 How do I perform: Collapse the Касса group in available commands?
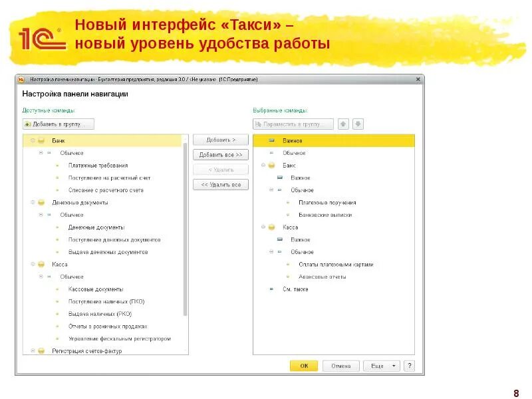point(33,264)
